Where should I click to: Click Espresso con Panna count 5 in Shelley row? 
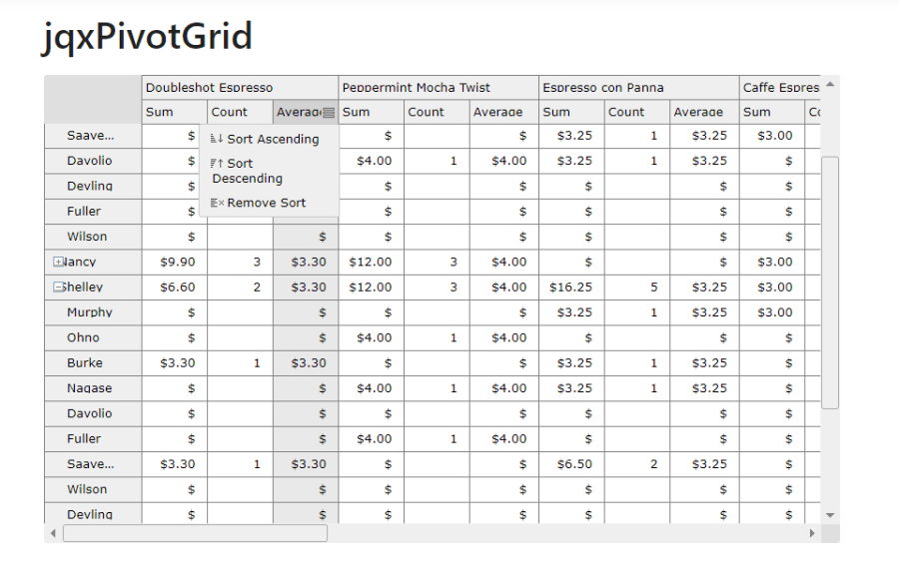click(x=636, y=288)
